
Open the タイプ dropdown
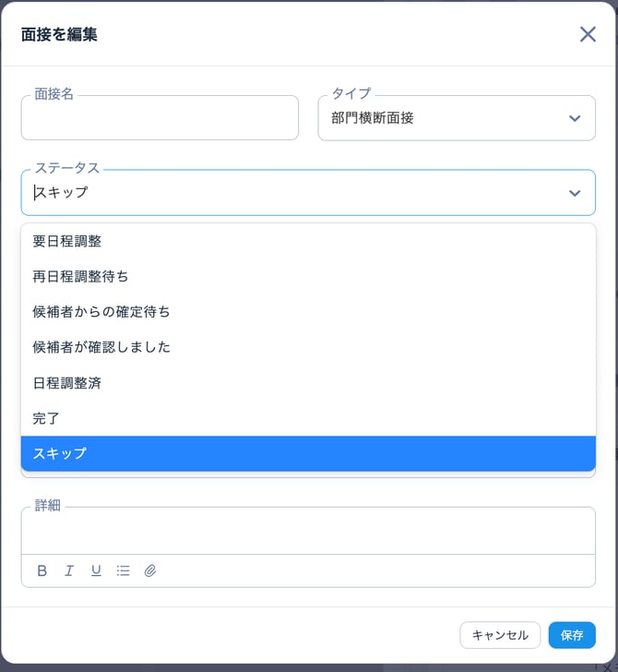pyautogui.click(x=457, y=118)
